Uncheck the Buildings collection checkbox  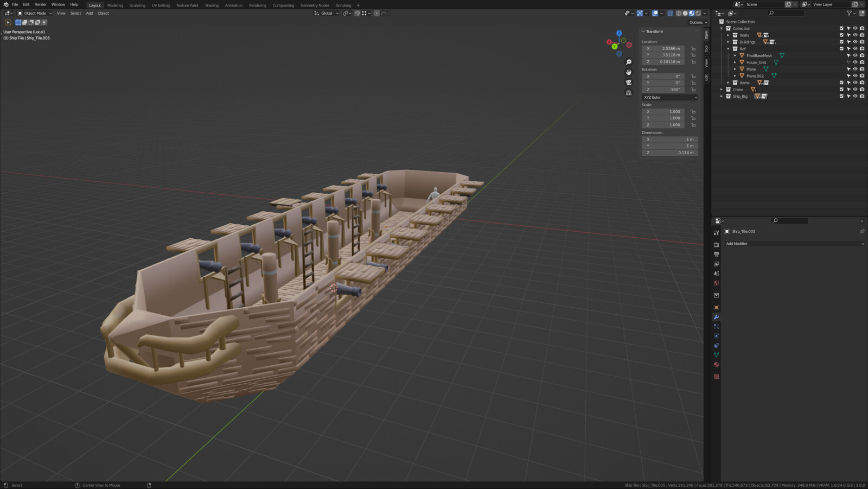click(x=841, y=42)
